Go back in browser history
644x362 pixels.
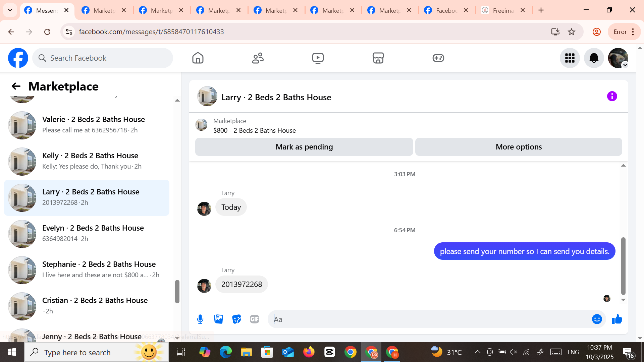pyautogui.click(x=11, y=32)
